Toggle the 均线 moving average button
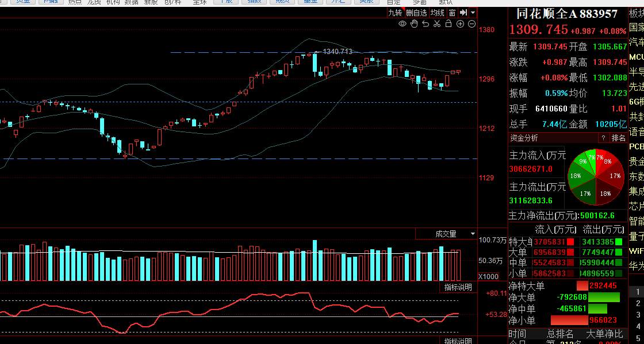The image size is (644, 344). coord(438,13)
